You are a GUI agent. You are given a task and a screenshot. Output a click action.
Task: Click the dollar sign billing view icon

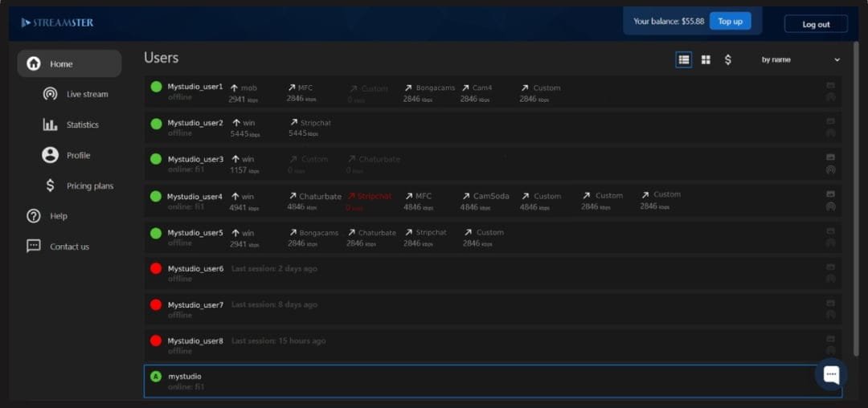pyautogui.click(x=728, y=59)
